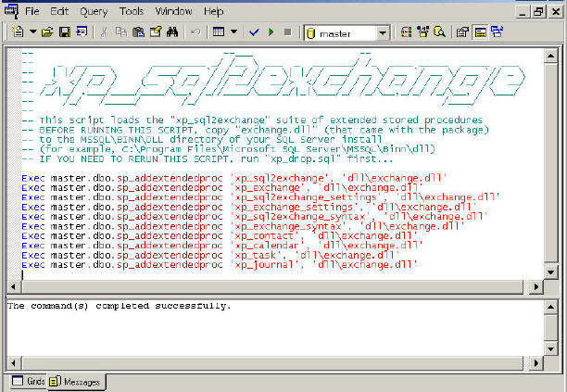Click the Insert Template icon

tap(82, 32)
